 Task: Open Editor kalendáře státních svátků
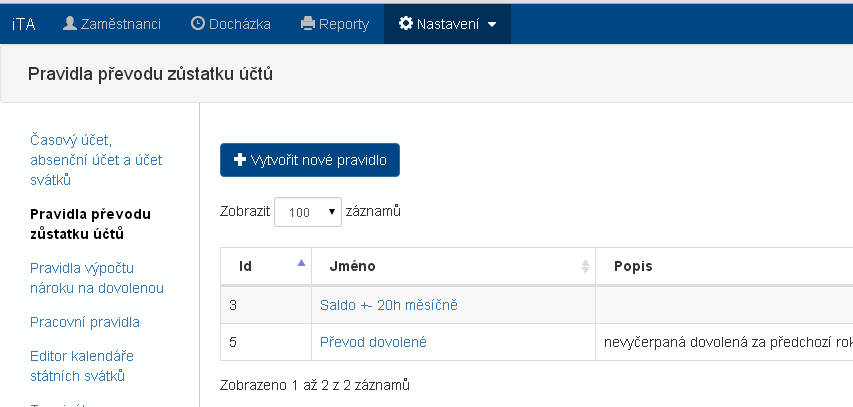[x=82, y=366]
